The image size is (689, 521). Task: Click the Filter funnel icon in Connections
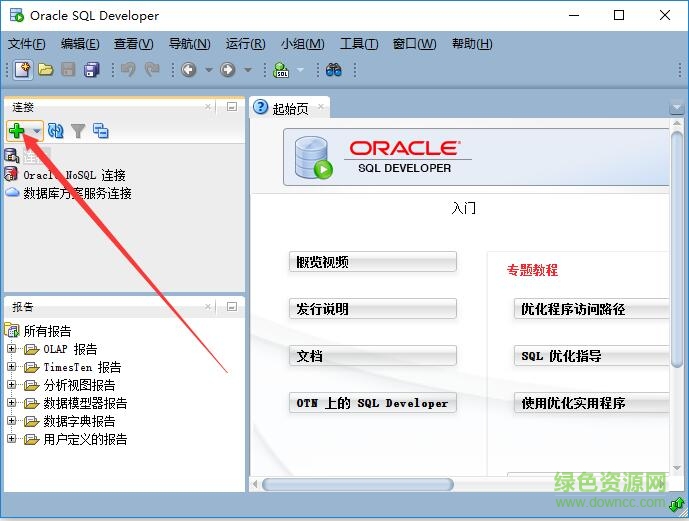(x=78, y=130)
